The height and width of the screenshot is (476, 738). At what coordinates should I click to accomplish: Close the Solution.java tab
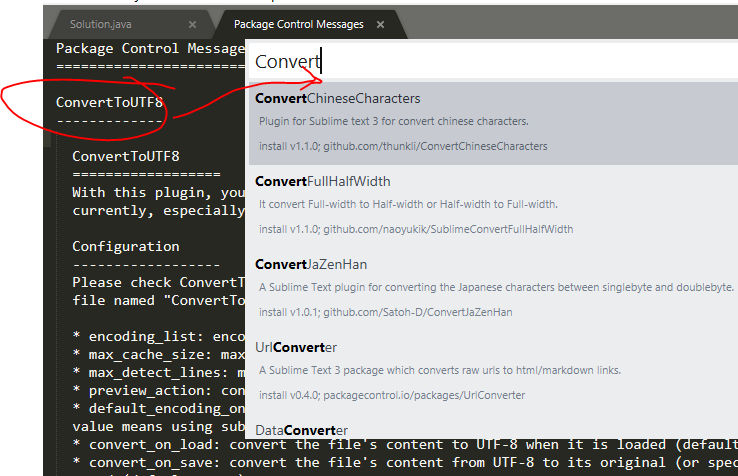[x=192, y=24]
